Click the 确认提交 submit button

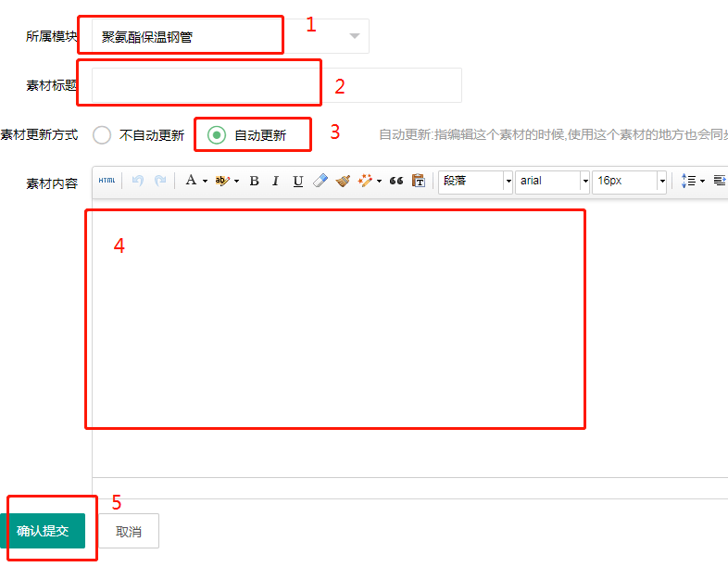43,531
